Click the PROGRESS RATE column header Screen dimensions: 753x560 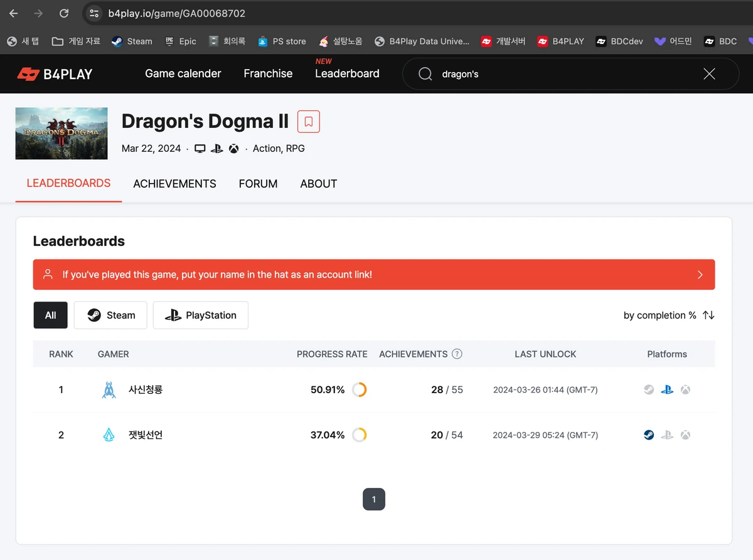pyautogui.click(x=332, y=354)
